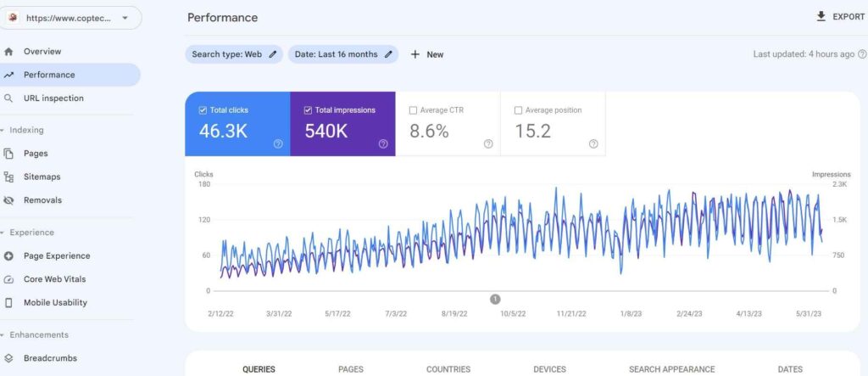Open help for Average CTR card

488,143
